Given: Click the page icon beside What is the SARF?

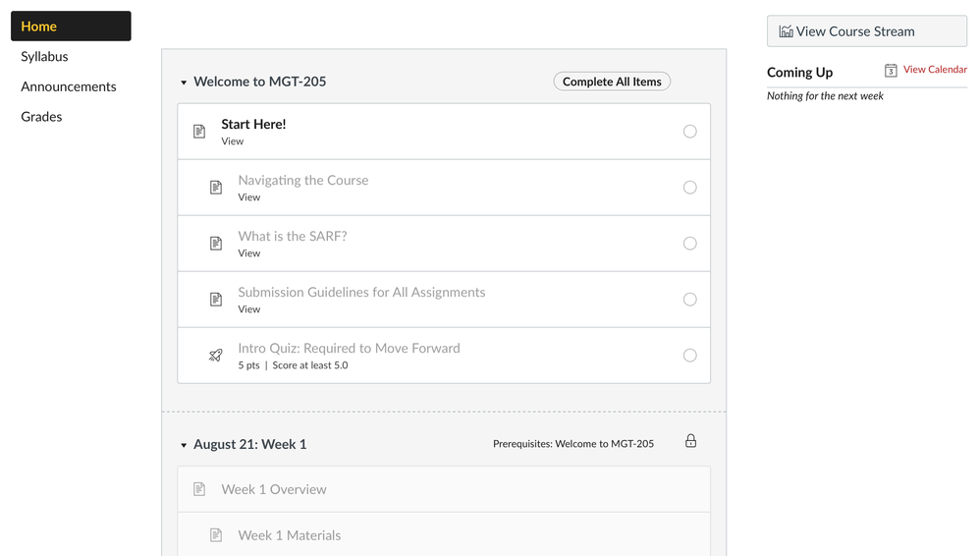Looking at the screenshot, I should (x=216, y=244).
